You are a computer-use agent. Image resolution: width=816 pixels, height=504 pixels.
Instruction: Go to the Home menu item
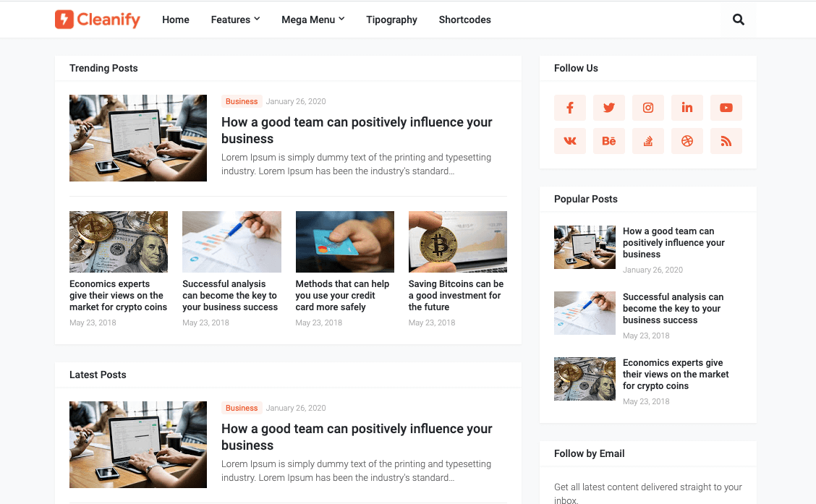tap(175, 20)
